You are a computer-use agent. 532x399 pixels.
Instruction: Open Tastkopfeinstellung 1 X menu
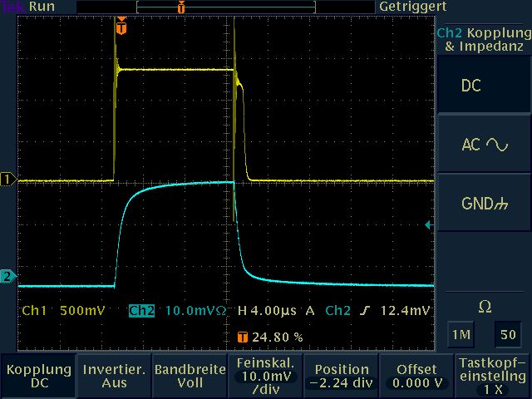point(494,377)
